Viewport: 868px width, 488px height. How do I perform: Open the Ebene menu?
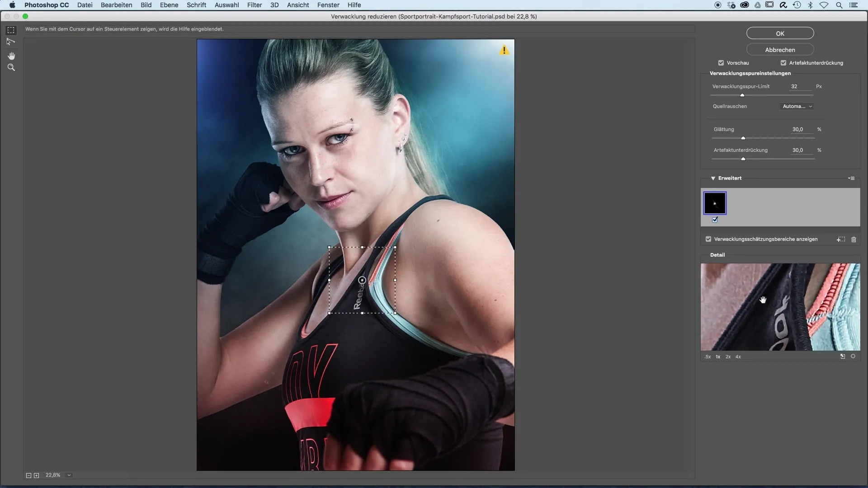pyautogui.click(x=169, y=5)
